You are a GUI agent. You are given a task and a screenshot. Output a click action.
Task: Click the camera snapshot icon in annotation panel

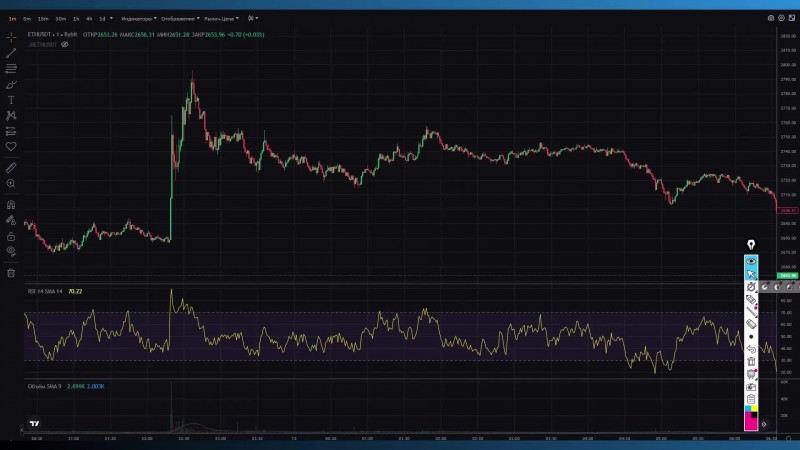751,387
